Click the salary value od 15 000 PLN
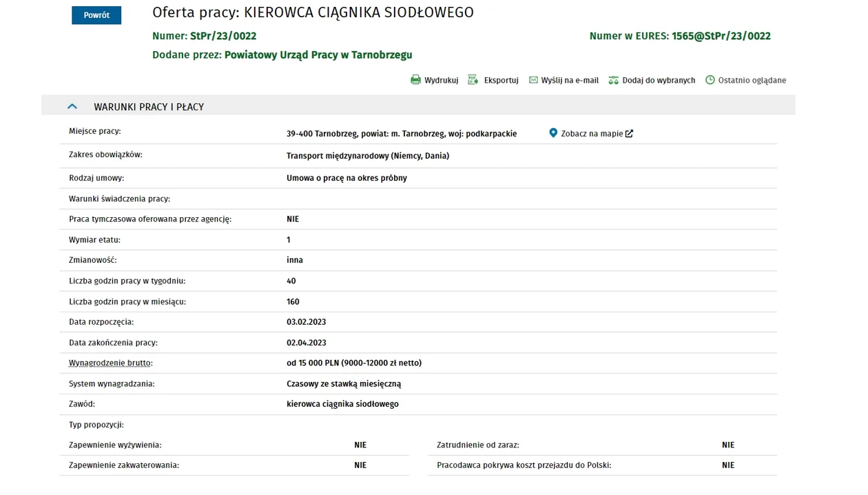 click(354, 363)
